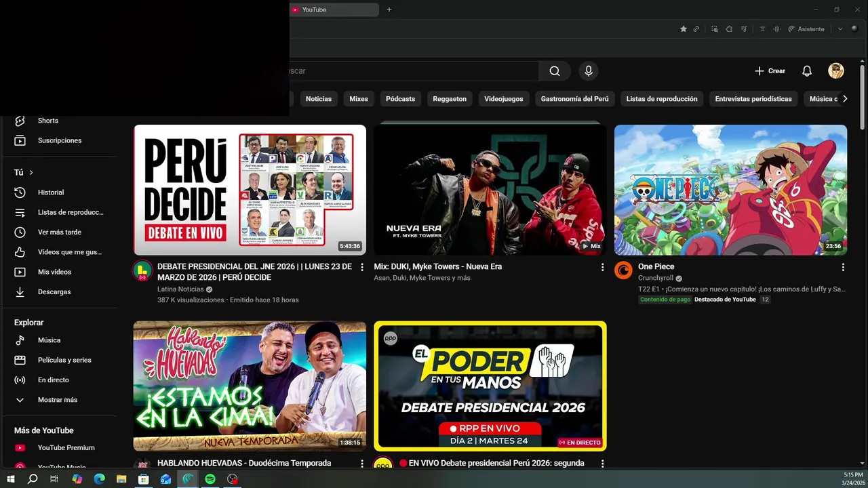Open options for Hablando Huevadas video
This screenshot has width=868, height=488.
(362, 464)
